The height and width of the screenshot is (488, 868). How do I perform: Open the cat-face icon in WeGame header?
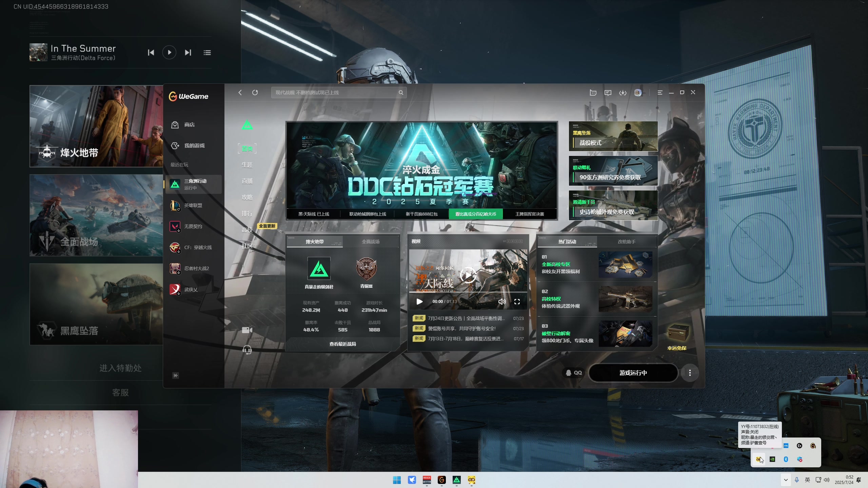(593, 93)
